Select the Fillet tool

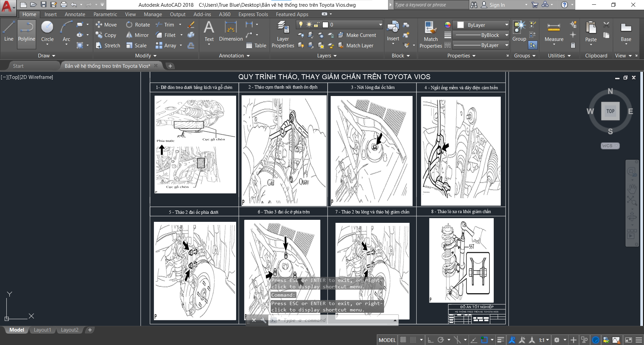(166, 35)
